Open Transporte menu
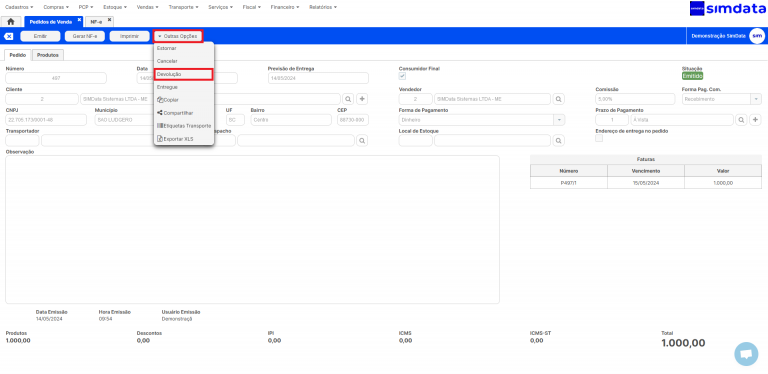 click(x=183, y=7)
